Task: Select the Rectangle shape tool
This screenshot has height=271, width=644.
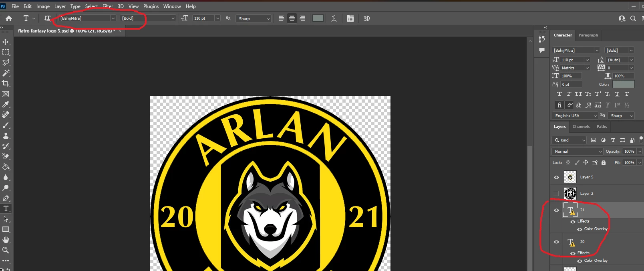Action: [x=6, y=229]
